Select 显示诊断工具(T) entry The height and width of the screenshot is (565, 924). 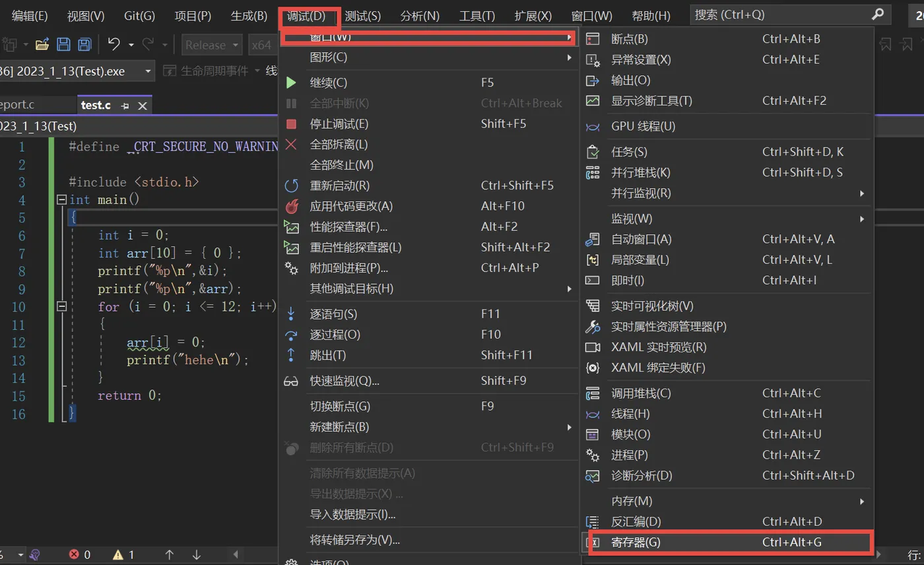[x=727, y=101]
